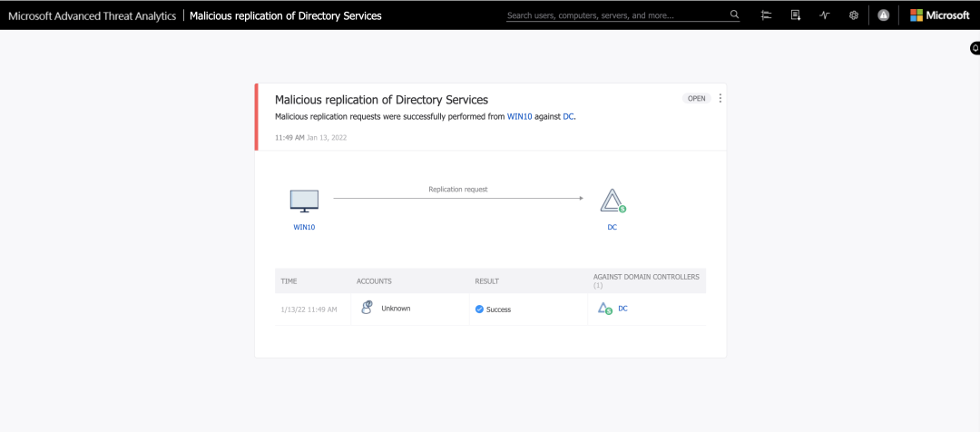
Task: Click the ACCOUNTS column header
Action: [x=374, y=281]
